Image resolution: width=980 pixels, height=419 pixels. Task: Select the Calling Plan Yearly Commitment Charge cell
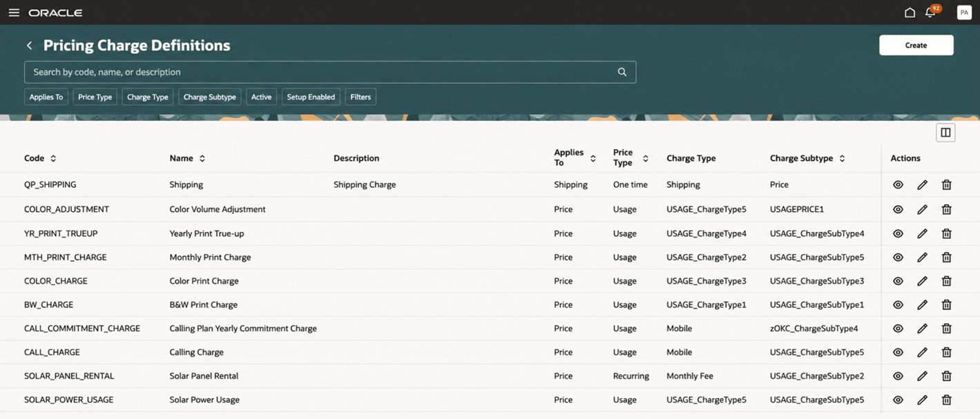(243, 329)
